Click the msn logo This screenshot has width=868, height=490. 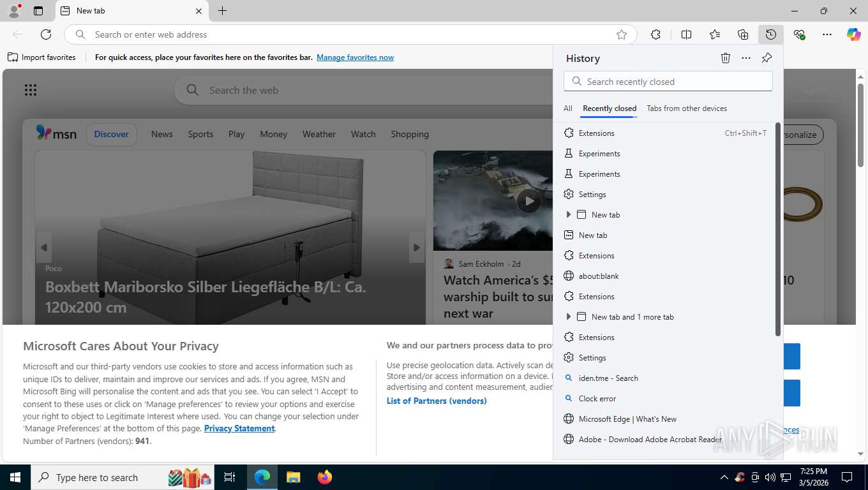coord(56,133)
